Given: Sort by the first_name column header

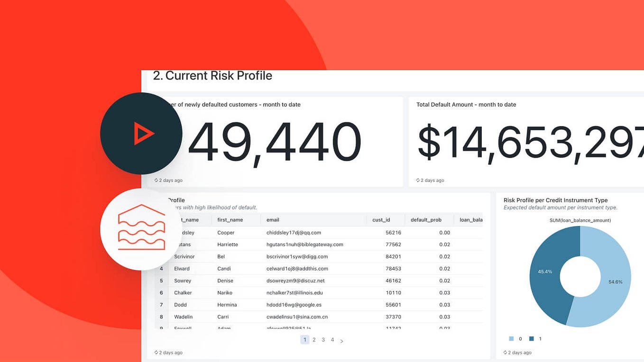Looking at the screenshot, I should coord(230,220).
